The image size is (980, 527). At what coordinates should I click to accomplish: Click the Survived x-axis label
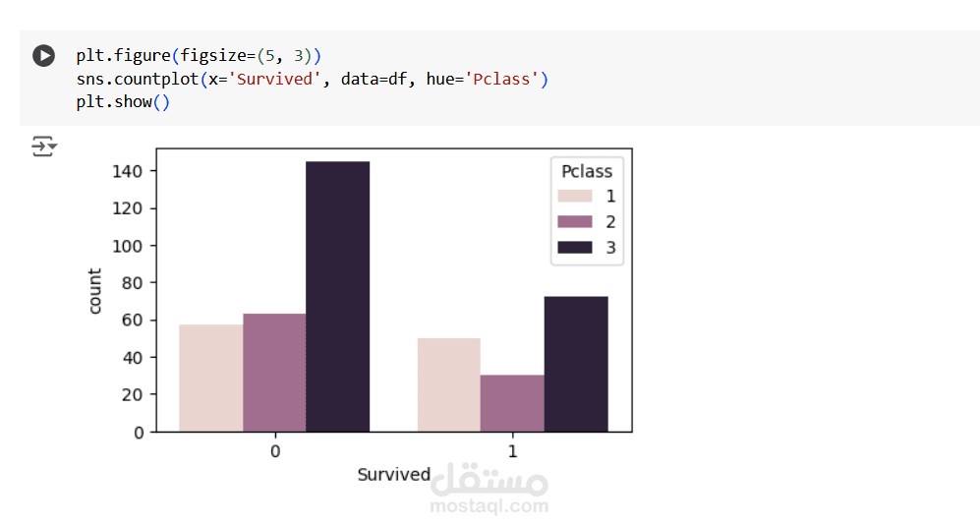pyautogui.click(x=393, y=475)
